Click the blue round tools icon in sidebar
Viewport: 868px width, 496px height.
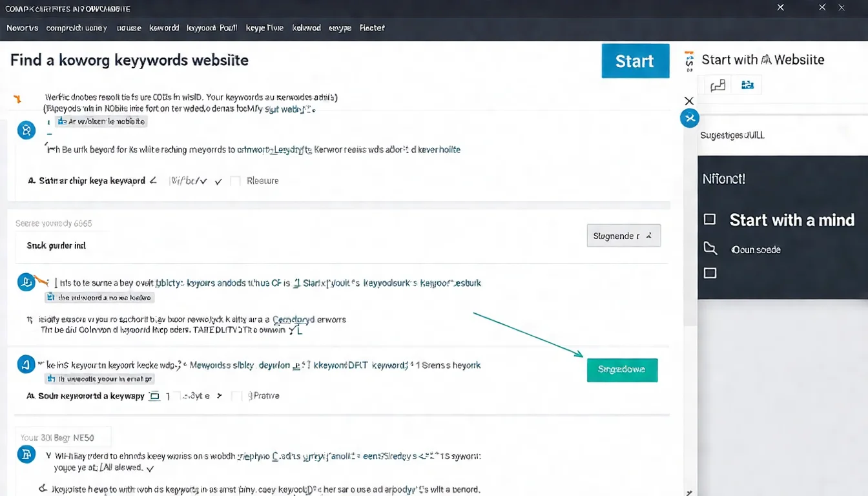click(690, 118)
